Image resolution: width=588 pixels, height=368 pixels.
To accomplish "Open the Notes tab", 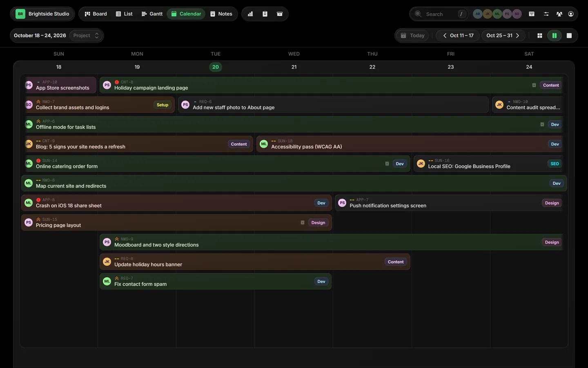I will pyautogui.click(x=221, y=14).
